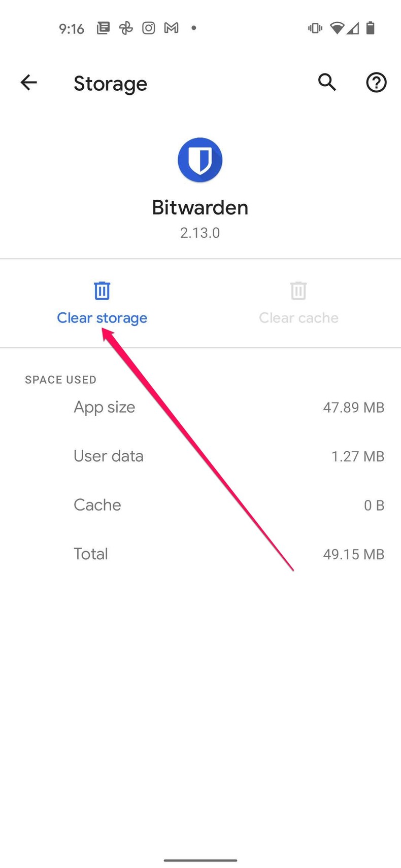
Task: Tap the Instagram notification icon
Action: 148,28
